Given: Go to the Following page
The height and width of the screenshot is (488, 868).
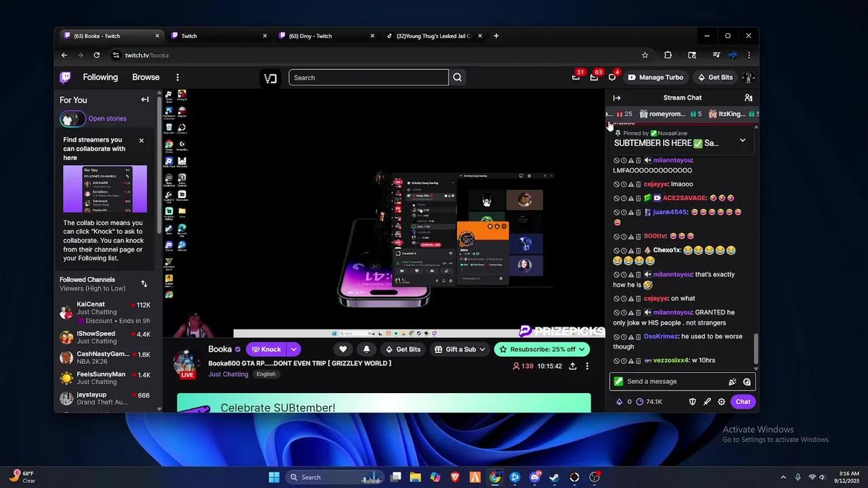Looking at the screenshot, I should (x=100, y=77).
